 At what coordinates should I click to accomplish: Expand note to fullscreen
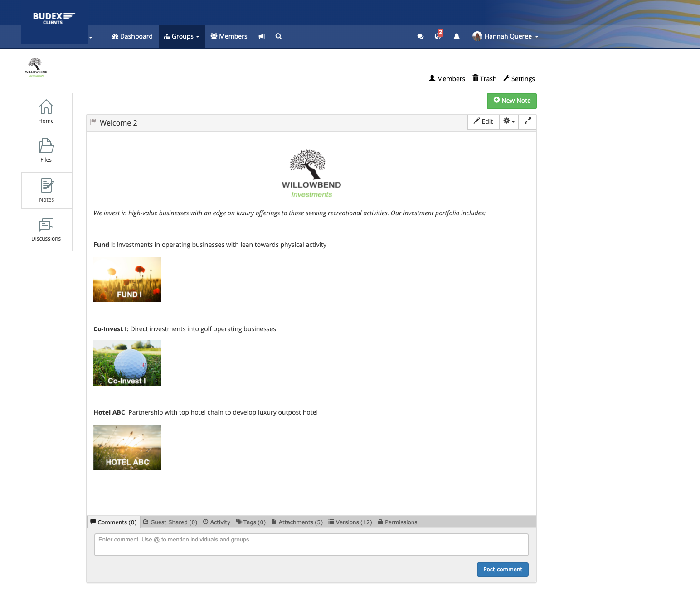pos(527,121)
